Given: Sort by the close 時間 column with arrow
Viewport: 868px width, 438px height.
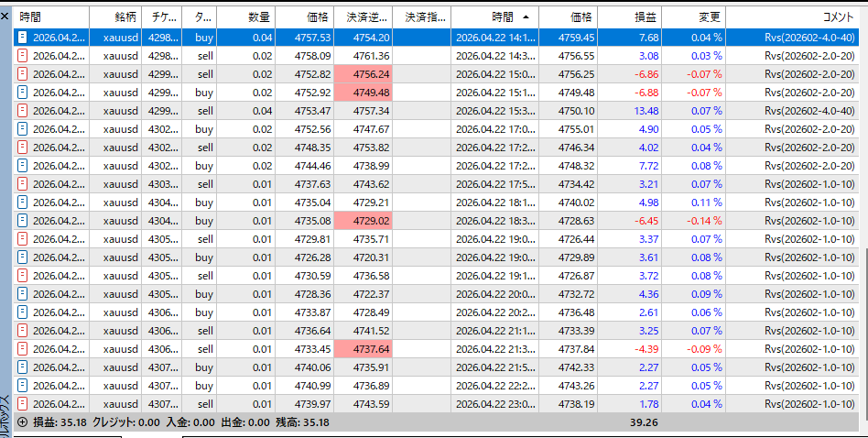Looking at the screenshot, I should pos(494,16).
